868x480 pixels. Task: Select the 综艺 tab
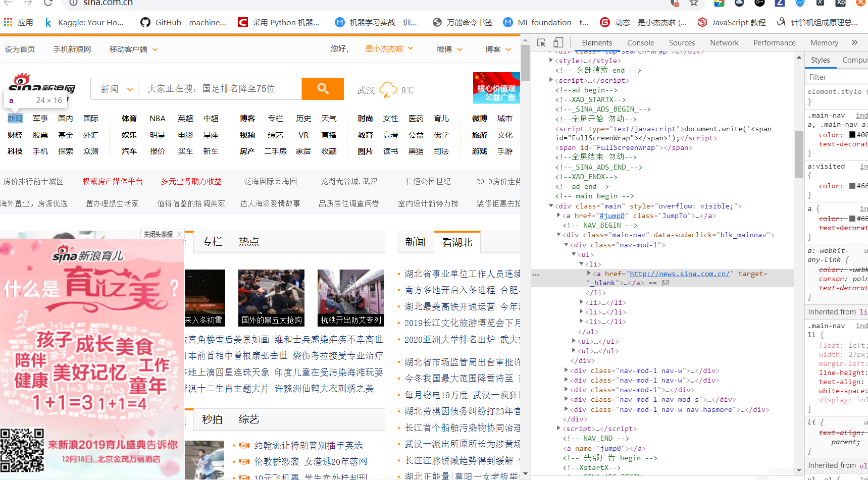248,419
